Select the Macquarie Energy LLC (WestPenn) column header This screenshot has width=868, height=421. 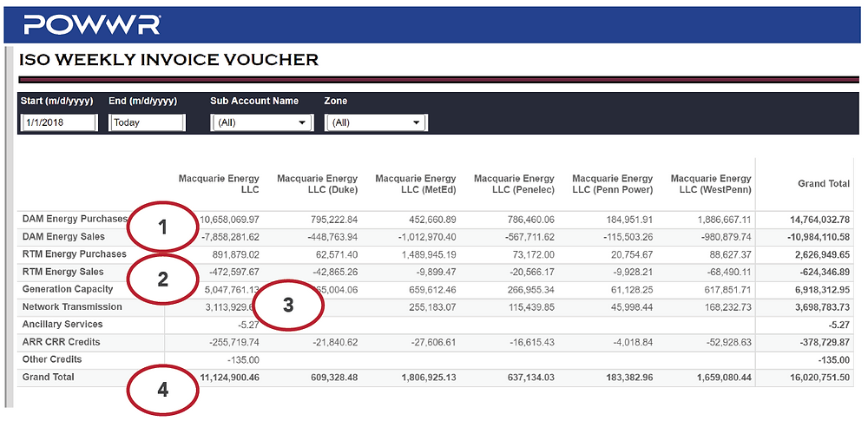[x=711, y=185]
